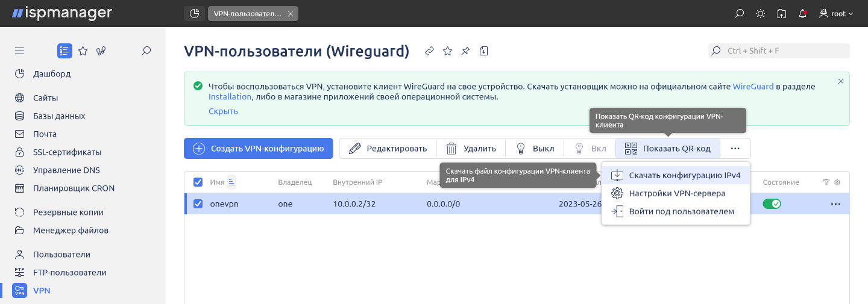Viewport: 868px width, 304px height.
Task: Open notifications bell
Action: [x=802, y=13]
